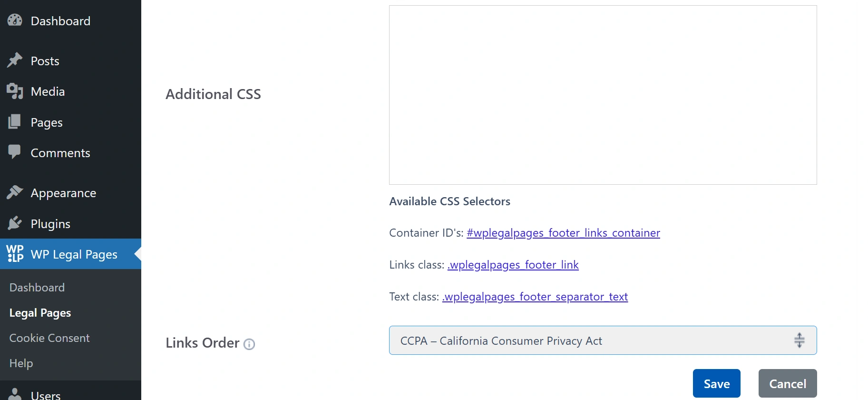This screenshot has width=868, height=400.
Task: Cancel the current changes
Action: (787, 383)
